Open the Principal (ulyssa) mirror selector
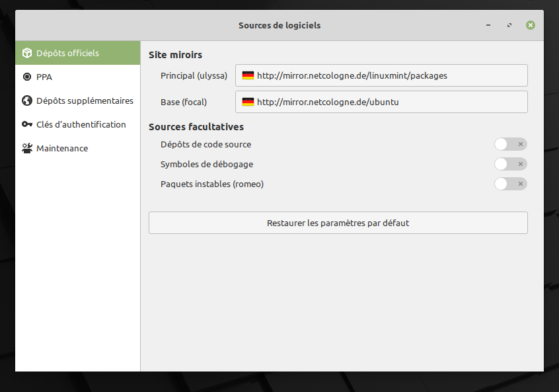559x392 pixels. 381,75
